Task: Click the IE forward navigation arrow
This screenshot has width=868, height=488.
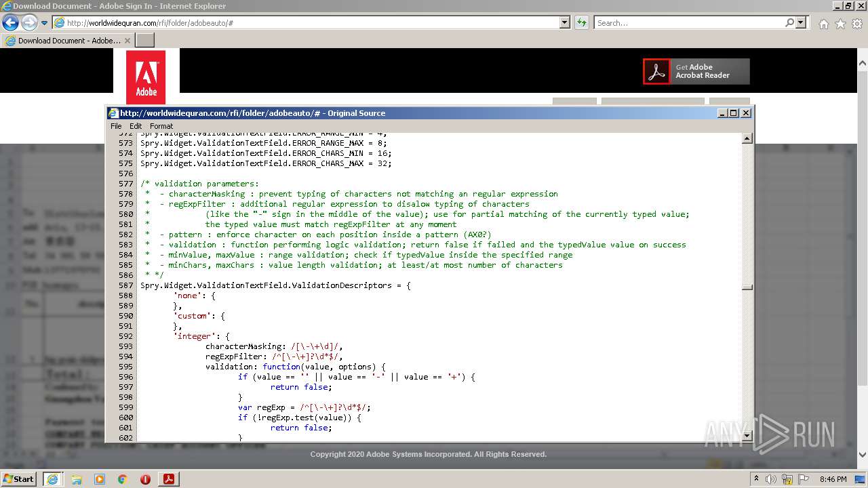Action: tap(29, 23)
